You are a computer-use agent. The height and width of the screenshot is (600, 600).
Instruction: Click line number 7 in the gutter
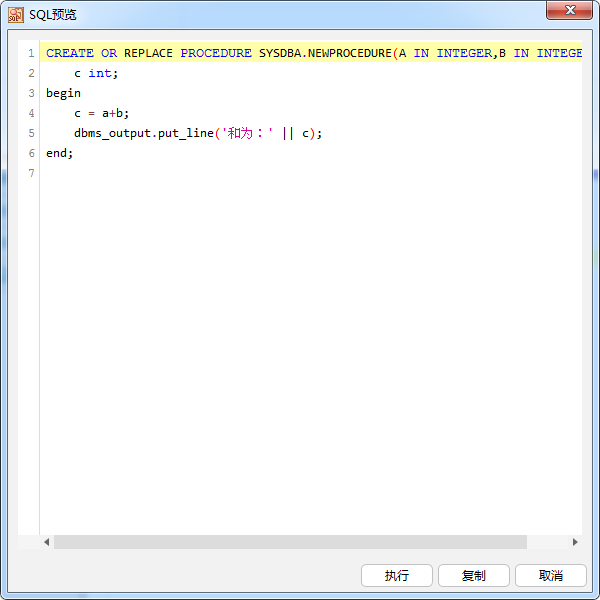[31, 173]
